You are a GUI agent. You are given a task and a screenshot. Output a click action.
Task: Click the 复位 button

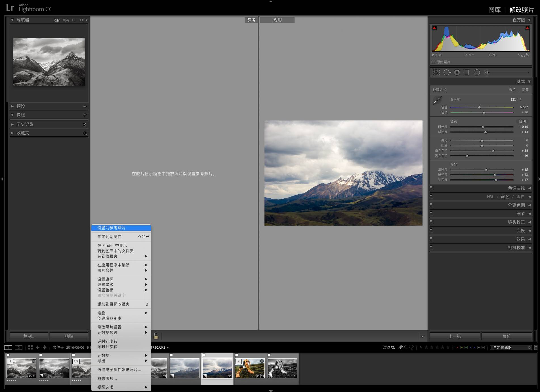pos(507,336)
